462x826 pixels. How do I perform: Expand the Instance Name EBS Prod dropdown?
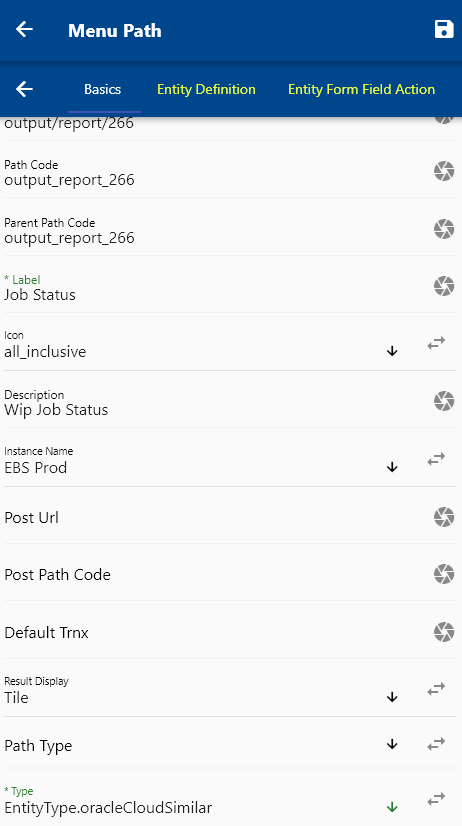pos(392,467)
